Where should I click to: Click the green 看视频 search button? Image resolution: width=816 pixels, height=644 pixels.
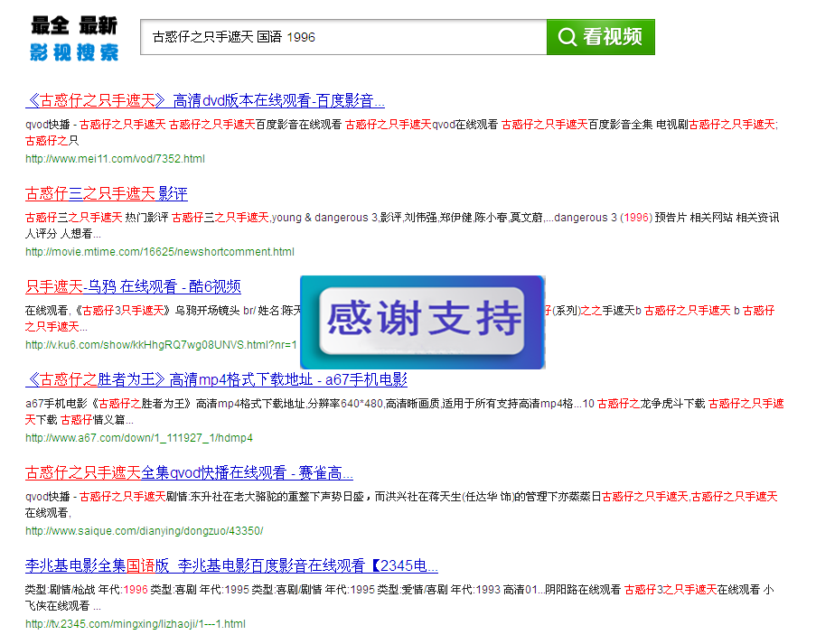pos(601,37)
